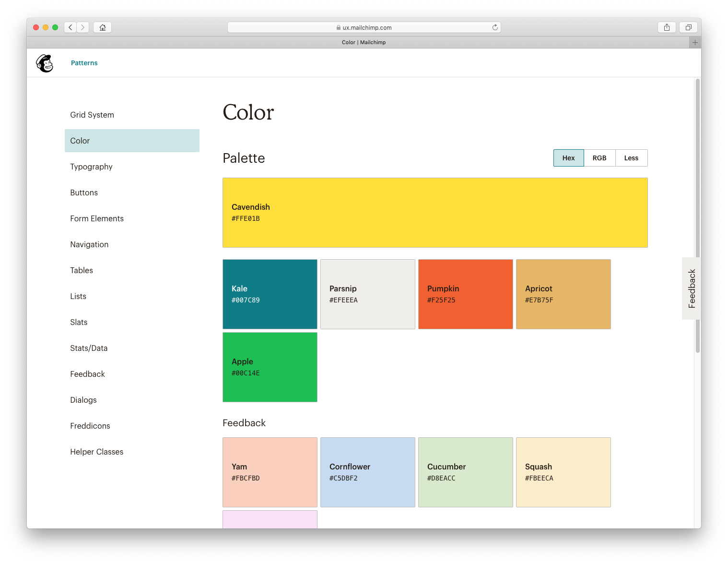Image resolution: width=728 pixels, height=564 pixels.
Task: Click the page vertical scrollbar
Action: [x=698, y=216]
